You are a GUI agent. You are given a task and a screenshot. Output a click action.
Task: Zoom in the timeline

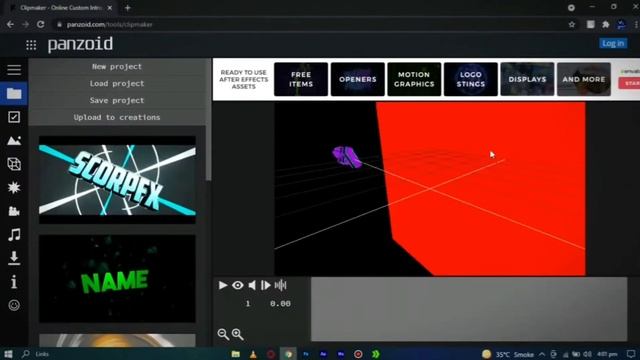coord(237,334)
